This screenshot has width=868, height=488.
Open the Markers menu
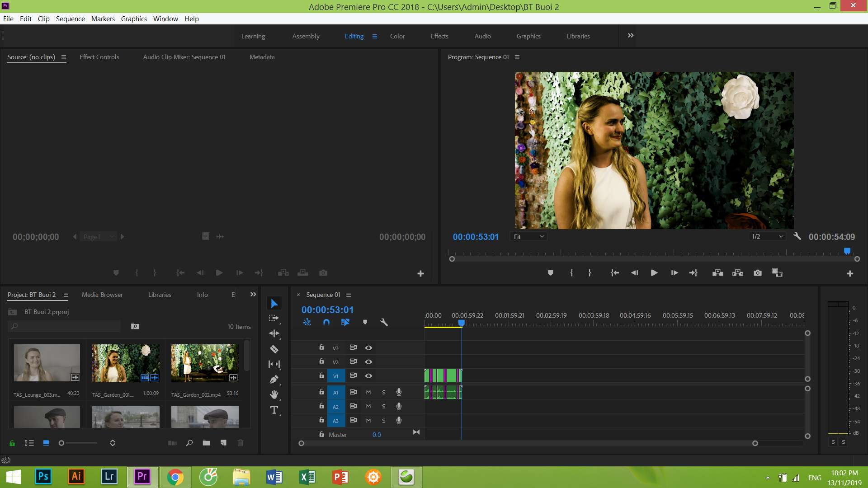103,19
